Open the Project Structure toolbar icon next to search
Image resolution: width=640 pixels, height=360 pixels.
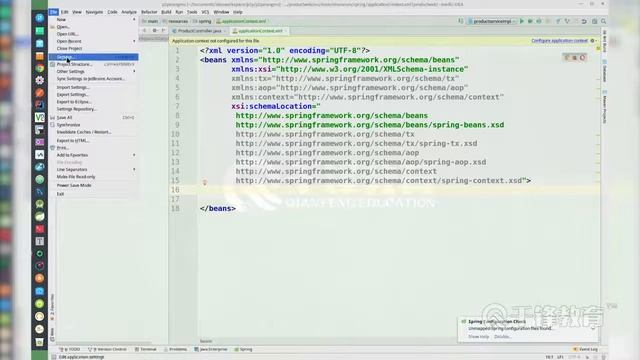tap(594, 21)
